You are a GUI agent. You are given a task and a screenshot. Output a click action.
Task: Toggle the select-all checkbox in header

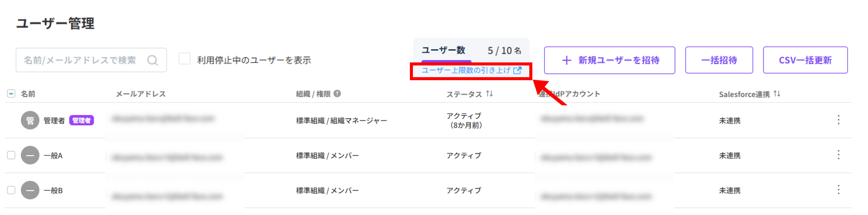(x=11, y=94)
